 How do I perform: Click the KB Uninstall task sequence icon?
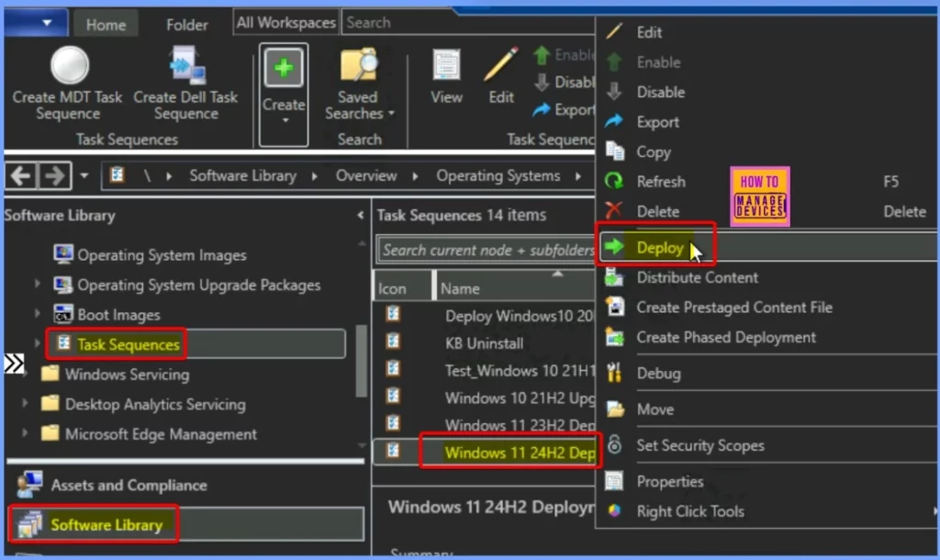click(393, 342)
